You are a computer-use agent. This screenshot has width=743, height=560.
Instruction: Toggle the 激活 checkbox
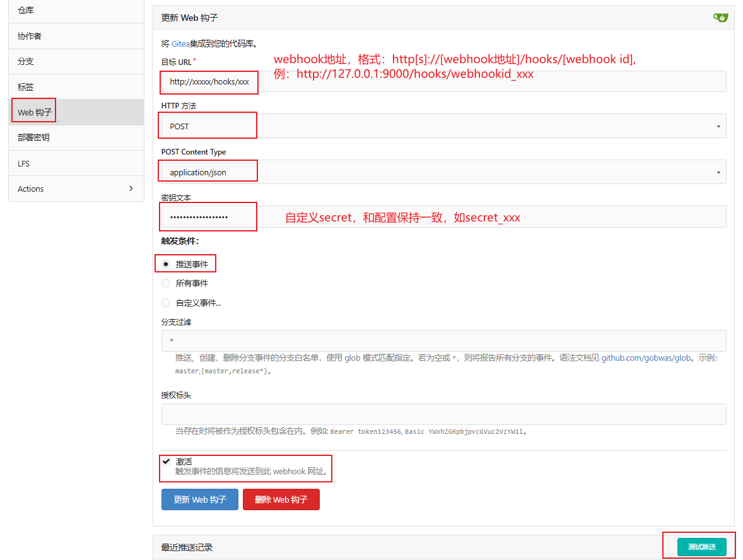point(167,462)
